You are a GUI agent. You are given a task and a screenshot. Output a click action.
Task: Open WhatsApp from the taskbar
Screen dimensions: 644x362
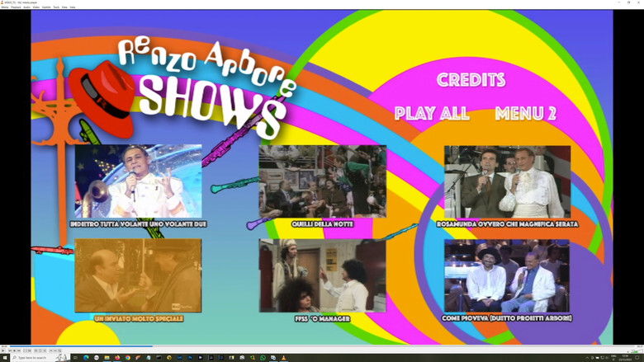click(263, 358)
